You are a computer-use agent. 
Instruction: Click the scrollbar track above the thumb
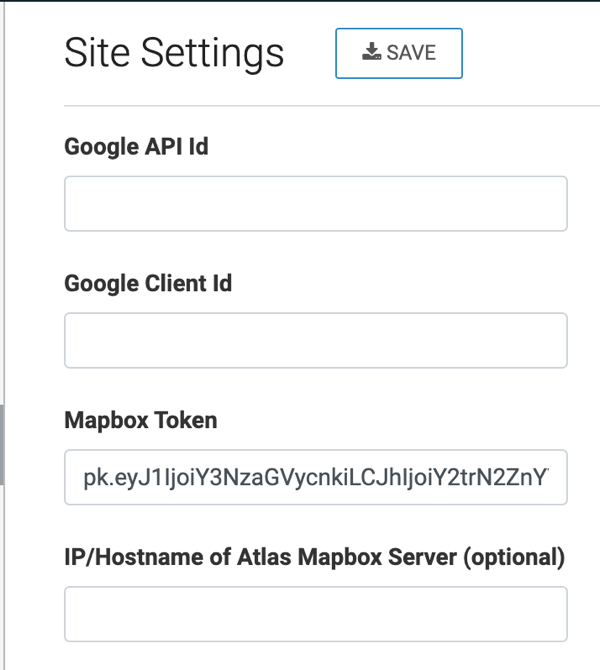pos(2,205)
